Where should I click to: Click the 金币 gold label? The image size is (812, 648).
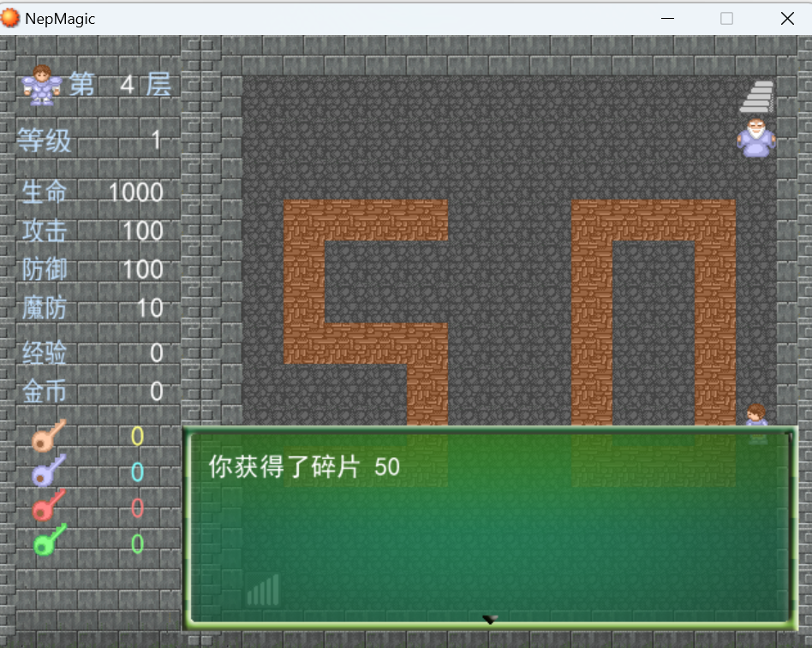[x=45, y=391]
